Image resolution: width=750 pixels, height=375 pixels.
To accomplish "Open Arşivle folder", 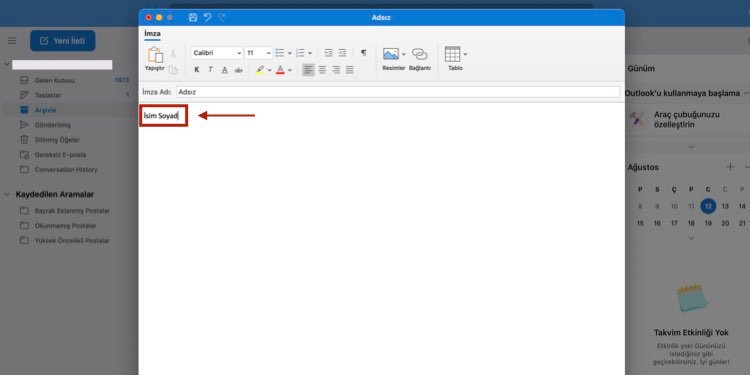I will tap(67, 110).
